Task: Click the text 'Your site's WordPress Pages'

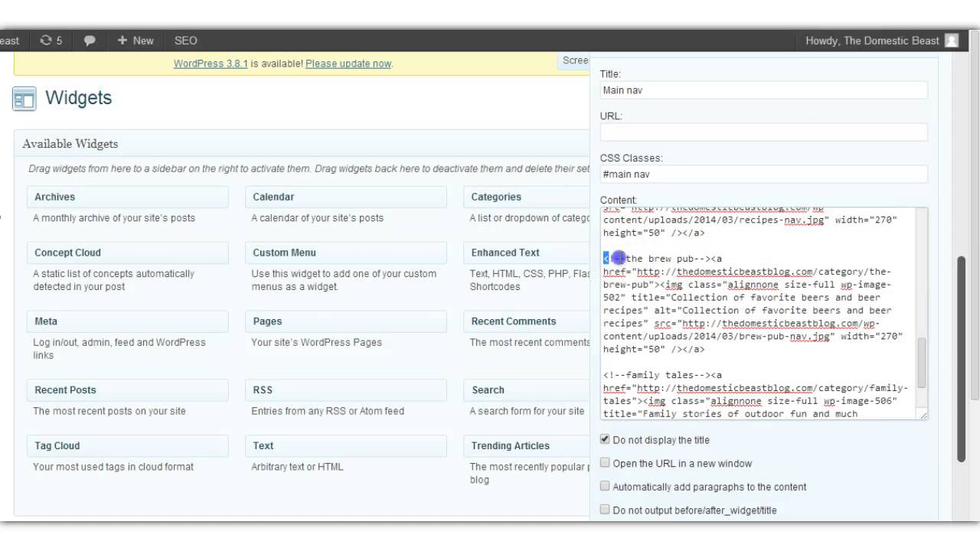Action: [x=316, y=342]
